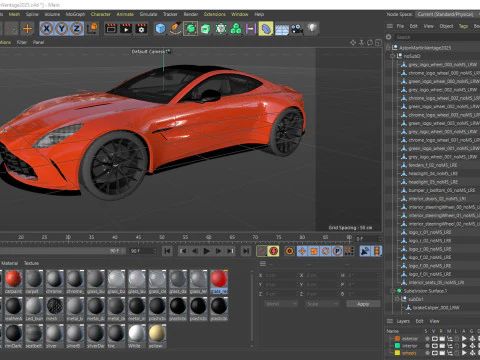Open the Render menu
This screenshot has width=480, height=360.
(191, 14)
